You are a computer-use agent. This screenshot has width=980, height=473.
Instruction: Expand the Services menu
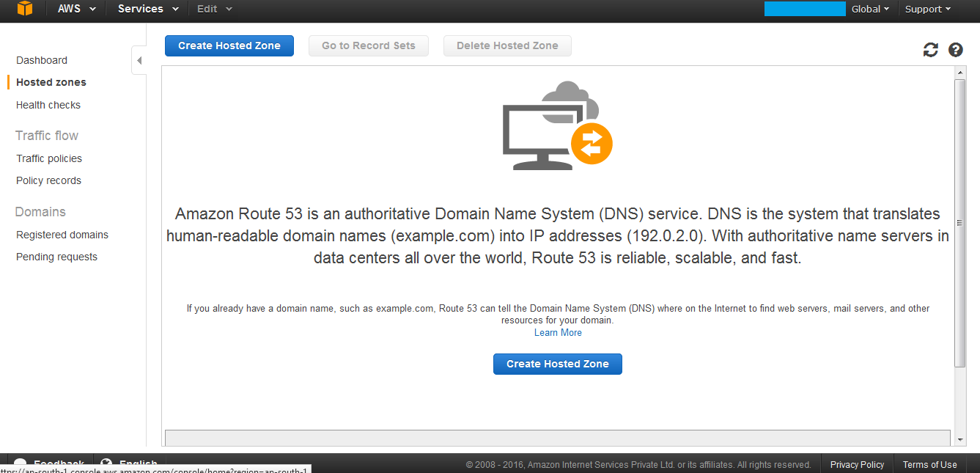click(x=148, y=9)
